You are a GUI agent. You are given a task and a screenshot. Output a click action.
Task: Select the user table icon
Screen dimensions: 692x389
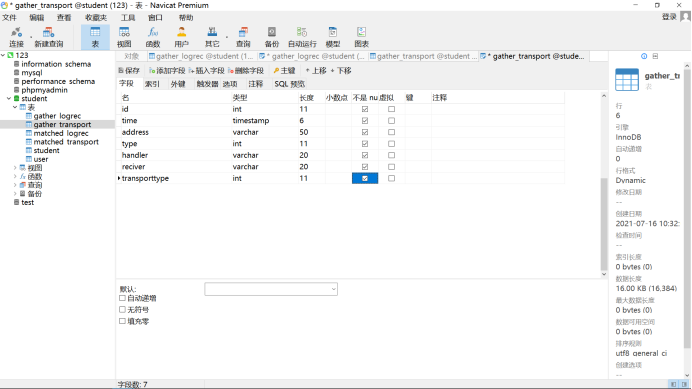coord(29,159)
